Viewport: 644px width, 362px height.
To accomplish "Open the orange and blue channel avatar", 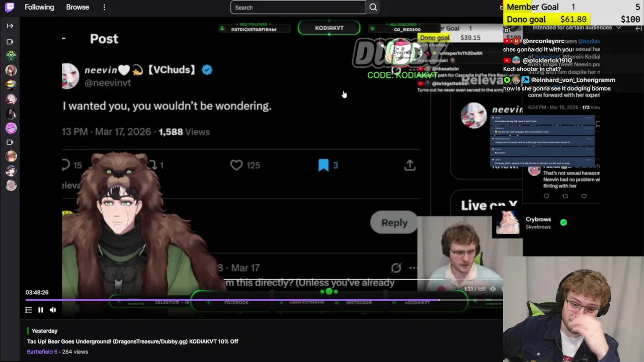I will (x=11, y=84).
